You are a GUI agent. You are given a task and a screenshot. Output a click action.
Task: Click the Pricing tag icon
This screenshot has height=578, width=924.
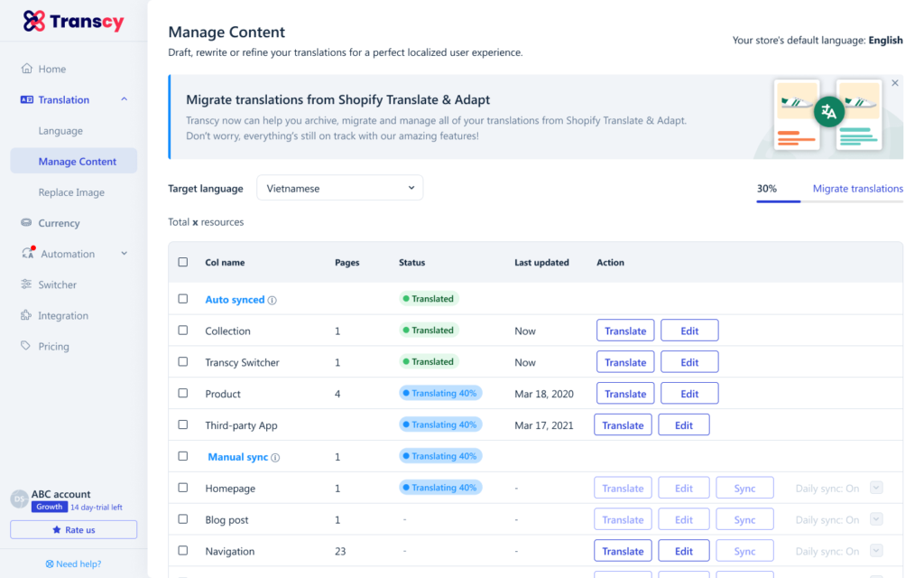pos(26,346)
